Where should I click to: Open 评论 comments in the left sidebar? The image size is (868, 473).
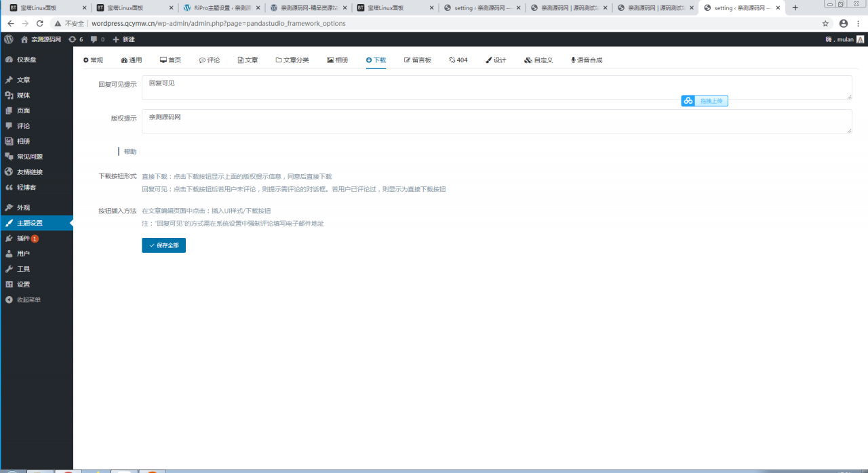37,126
